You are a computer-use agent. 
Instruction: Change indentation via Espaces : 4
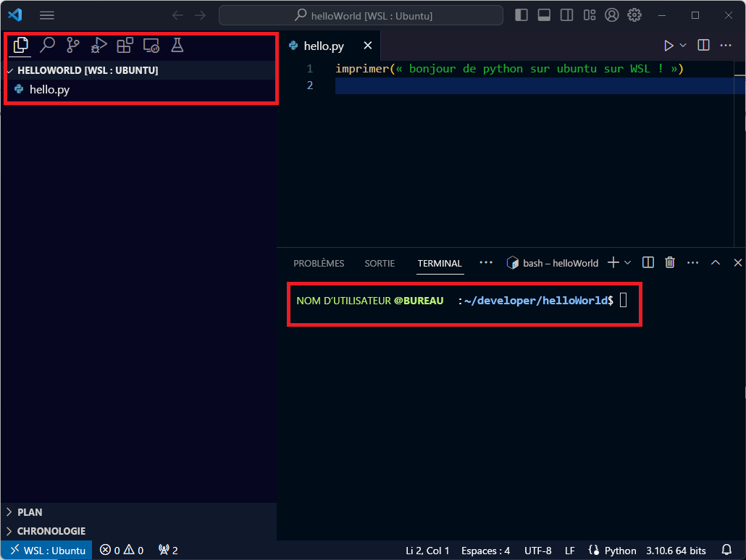[485, 551]
